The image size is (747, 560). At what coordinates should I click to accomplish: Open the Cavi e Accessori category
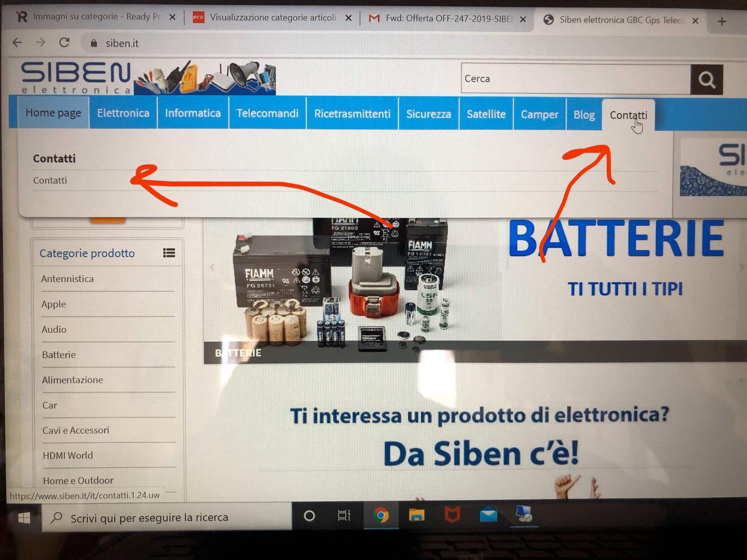[x=76, y=430]
